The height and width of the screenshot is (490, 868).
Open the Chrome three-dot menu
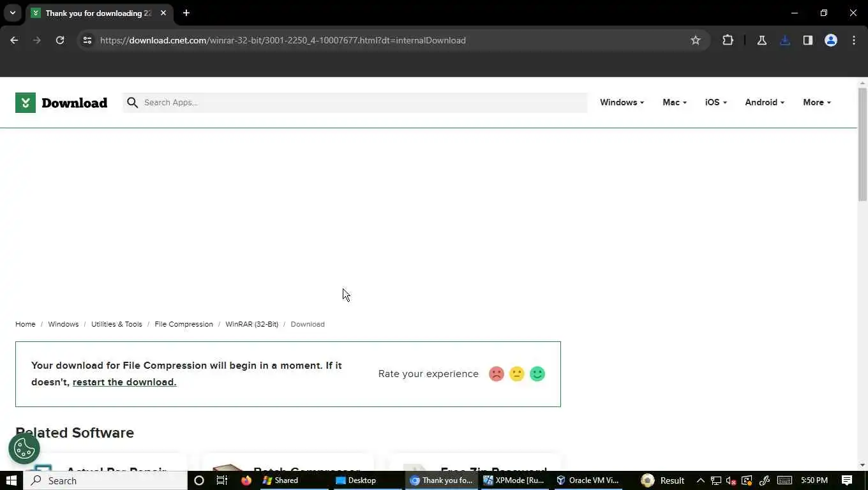click(x=854, y=40)
